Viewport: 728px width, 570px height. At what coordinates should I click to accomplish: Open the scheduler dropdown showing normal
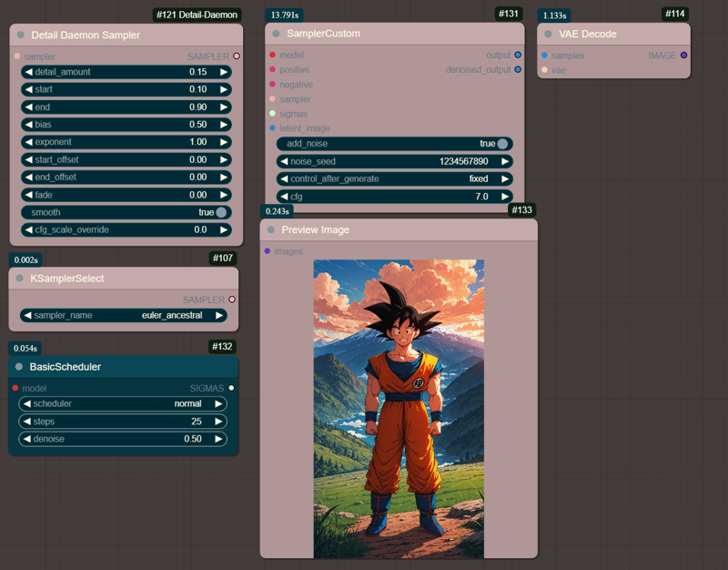(123, 403)
